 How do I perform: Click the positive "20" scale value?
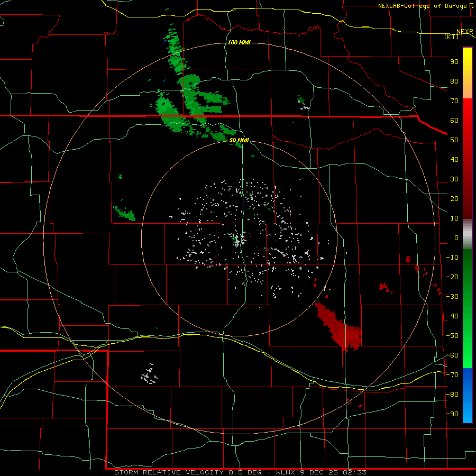click(454, 198)
